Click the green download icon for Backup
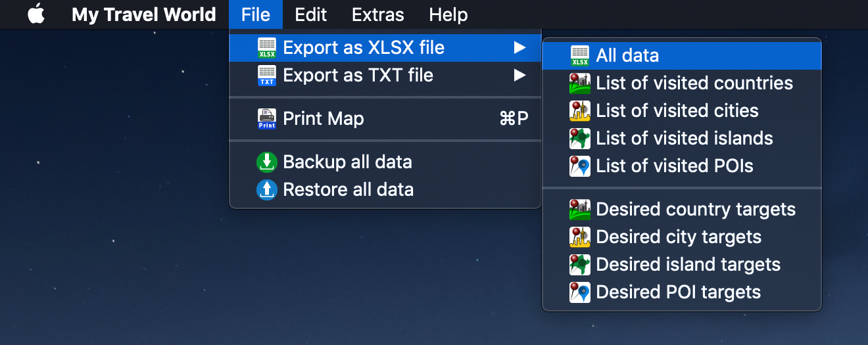Viewport: 868px width, 345px height. pos(267,162)
